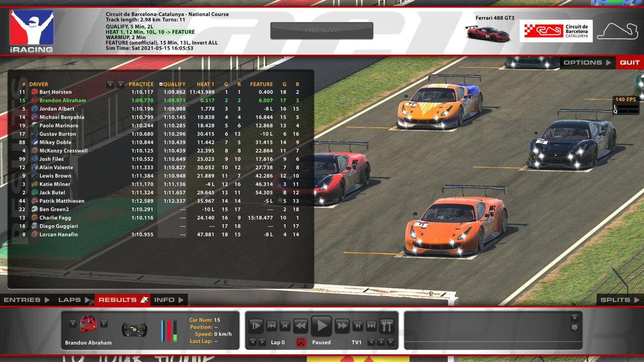Select driver row Bart Horsten
The width and height of the screenshot is (644, 362).
[160, 92]
